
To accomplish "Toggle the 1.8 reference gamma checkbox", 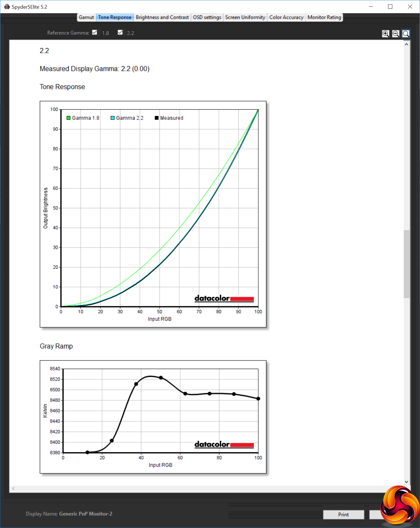I will pos(95,32).
